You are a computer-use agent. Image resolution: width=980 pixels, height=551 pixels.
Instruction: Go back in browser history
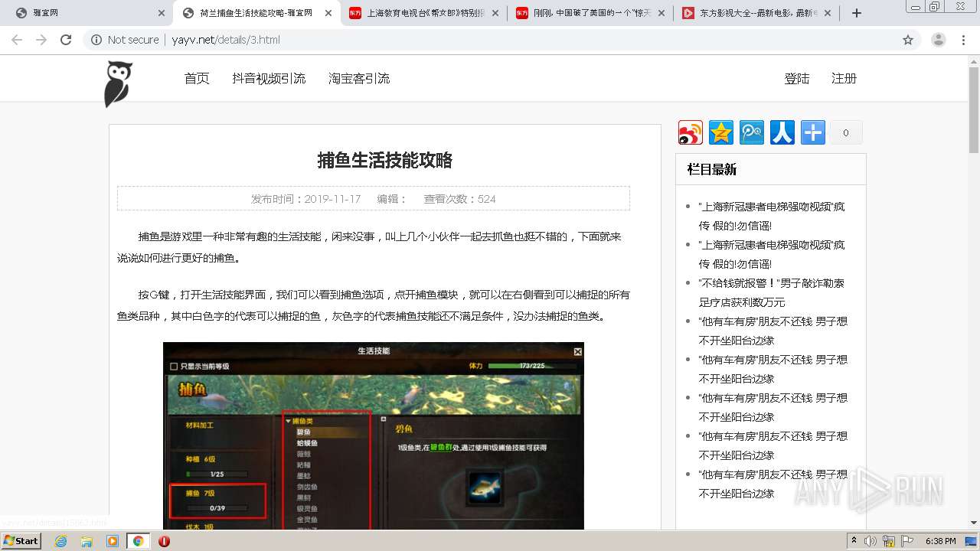click(x=17, y=40)
